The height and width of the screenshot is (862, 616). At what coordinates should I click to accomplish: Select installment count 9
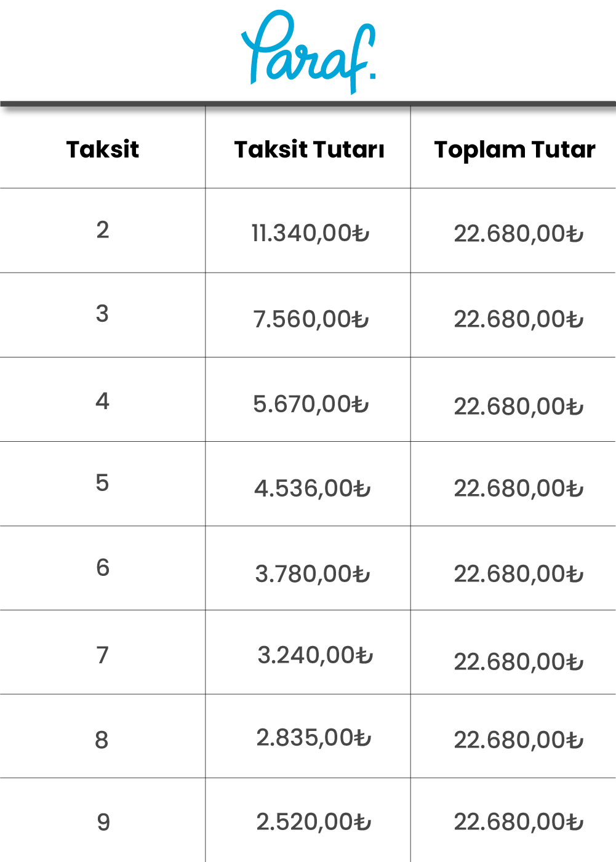point(103,822)
